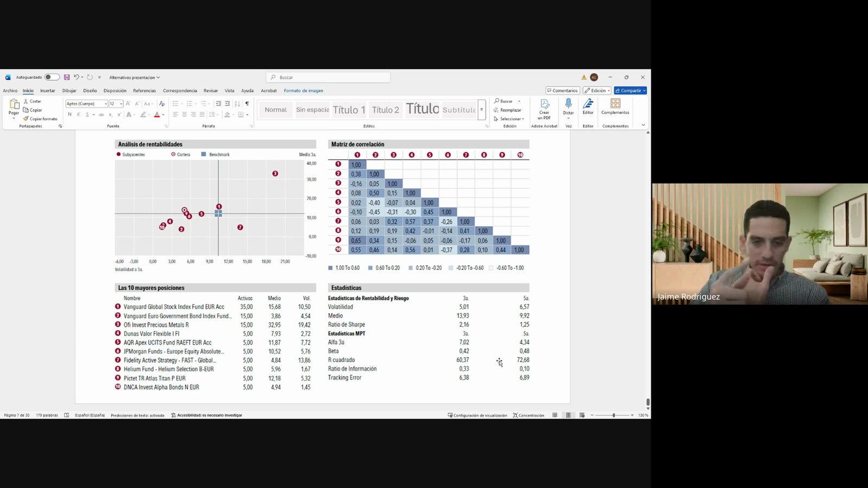This screenshot has height=488, width=868.
Task: Open the Seleccionar dropdown
Action: 509,119
